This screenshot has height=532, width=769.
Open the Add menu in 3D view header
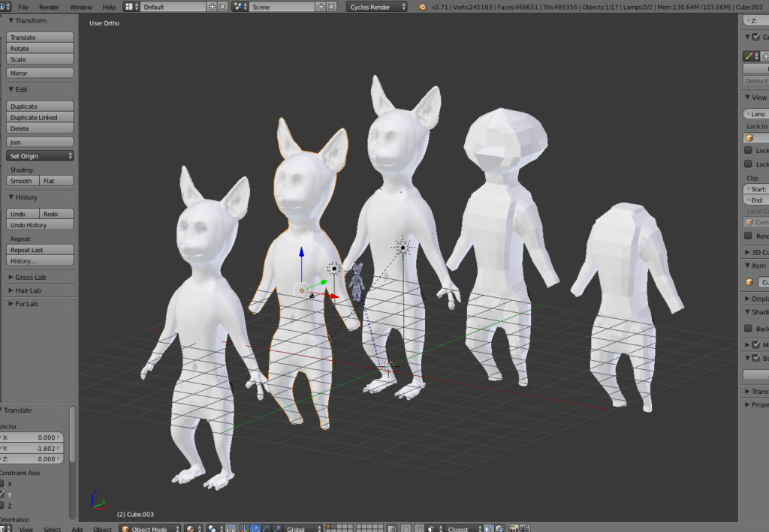pyautogui.click(x=77, y=529)
